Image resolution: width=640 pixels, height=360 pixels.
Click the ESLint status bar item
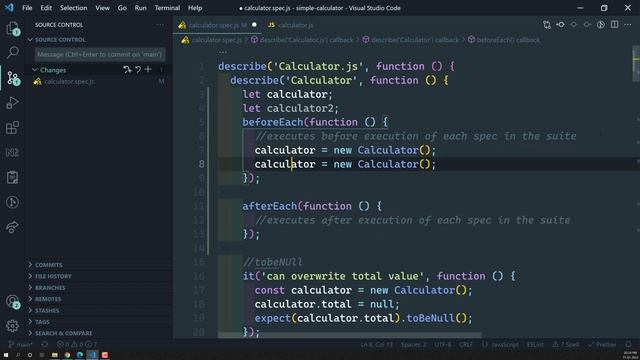click(535, 344)
